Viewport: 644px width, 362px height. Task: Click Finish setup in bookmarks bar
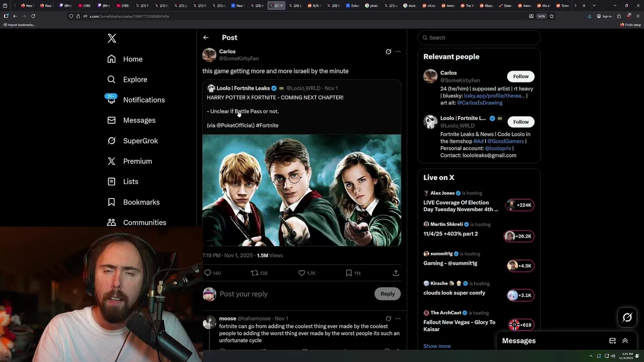tap(630, 25)
